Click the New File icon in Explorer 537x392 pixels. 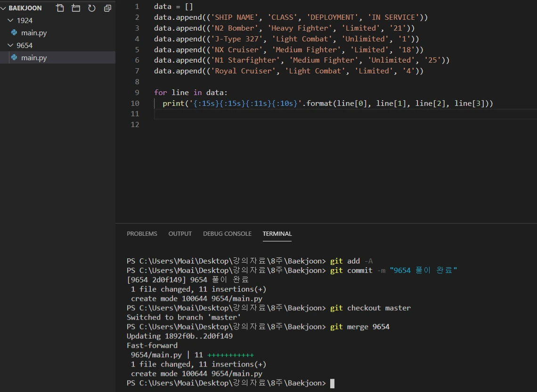coord(60,8)
